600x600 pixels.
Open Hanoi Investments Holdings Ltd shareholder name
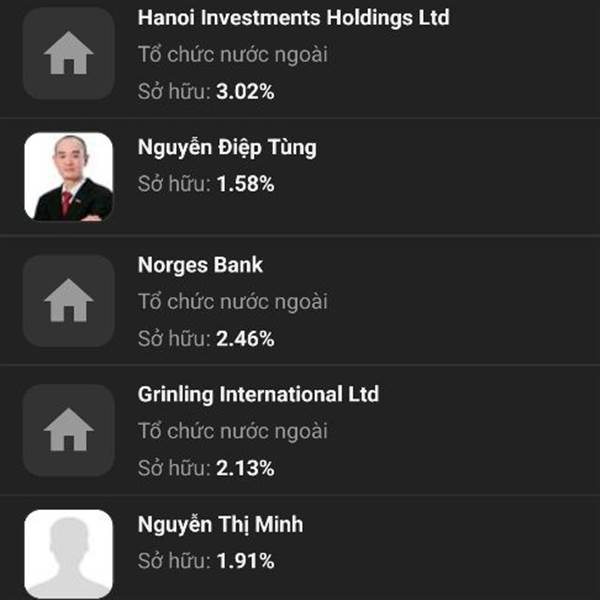pos(293,18)
